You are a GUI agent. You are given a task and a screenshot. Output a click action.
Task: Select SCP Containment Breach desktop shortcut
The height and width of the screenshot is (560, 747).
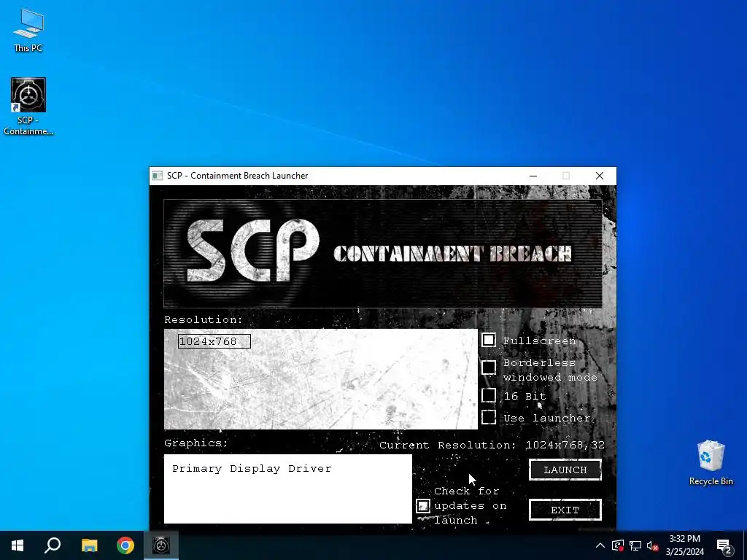pos(28,106)
